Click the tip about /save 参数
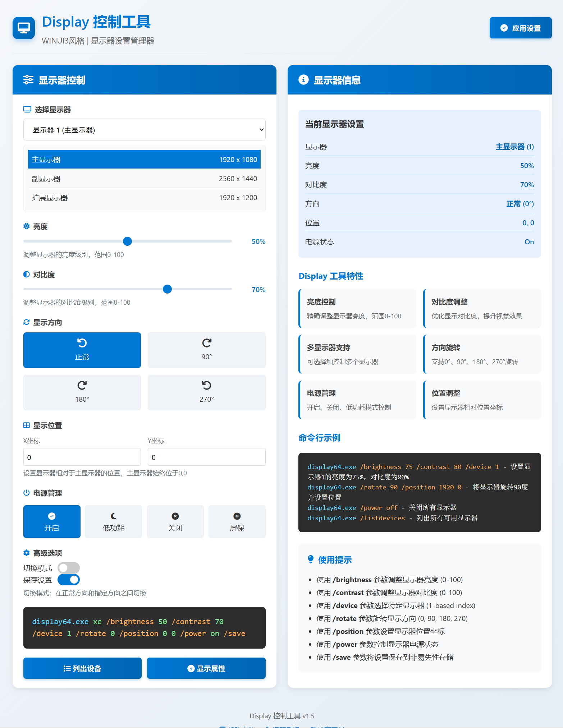This screenshot has width=563, height=728. pyautogui.click(x=385, y=657)
